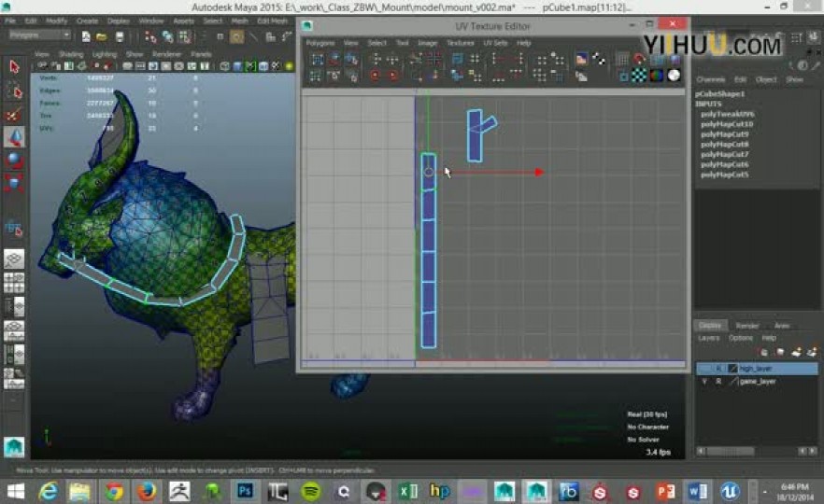Toggle teal checkered tile display in UV editor
Image resolution: width=824 pixels, height=504 pixels.
(x=639, y=76)
